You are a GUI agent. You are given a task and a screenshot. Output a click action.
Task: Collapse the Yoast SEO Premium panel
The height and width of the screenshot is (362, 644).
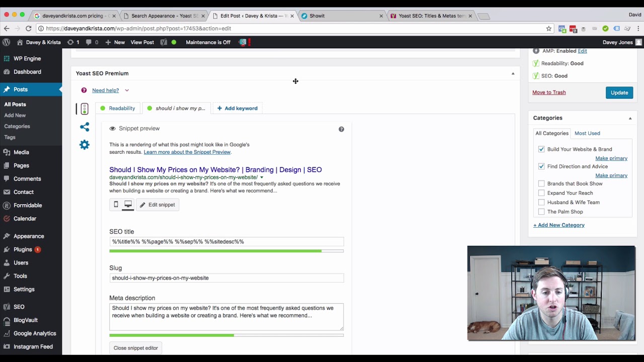(x=513, y=74)
